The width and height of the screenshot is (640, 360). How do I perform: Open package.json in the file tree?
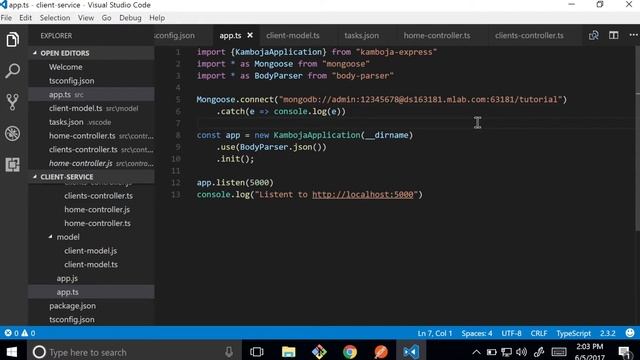73,306
